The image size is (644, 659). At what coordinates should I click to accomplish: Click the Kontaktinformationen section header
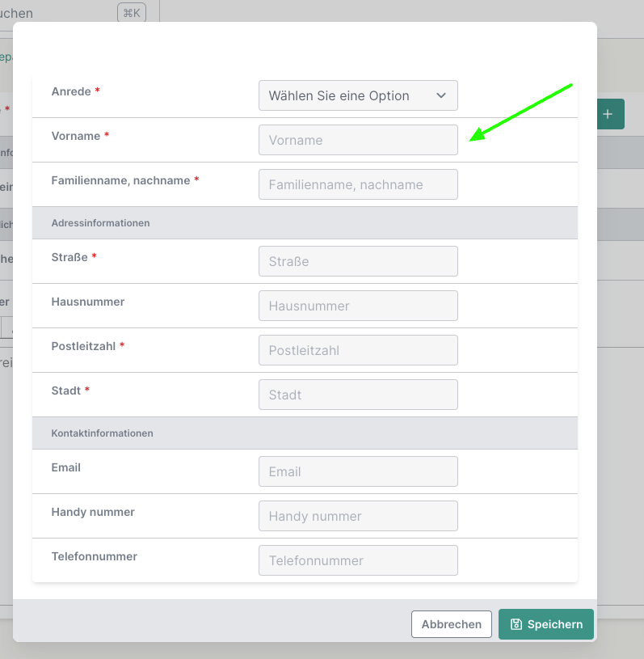[102, 433]
